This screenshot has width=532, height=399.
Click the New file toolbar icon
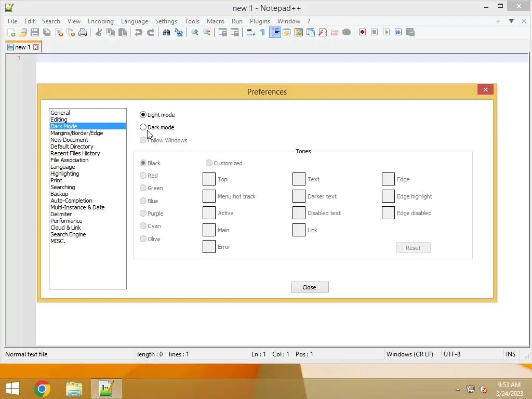11,32
